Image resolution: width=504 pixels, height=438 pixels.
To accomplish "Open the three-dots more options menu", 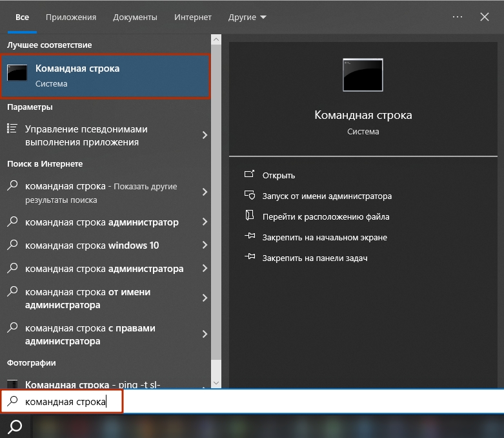I will coord(458,17).
